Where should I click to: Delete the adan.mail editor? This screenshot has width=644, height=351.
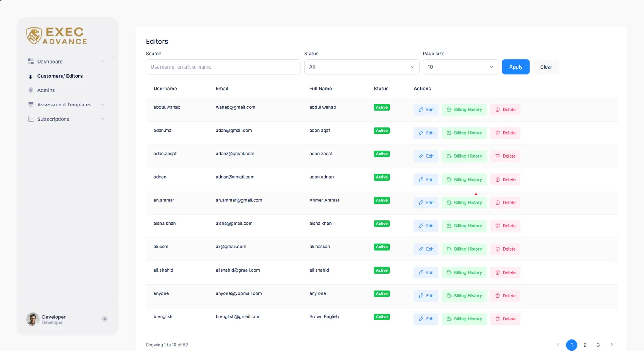coord(505,133)
